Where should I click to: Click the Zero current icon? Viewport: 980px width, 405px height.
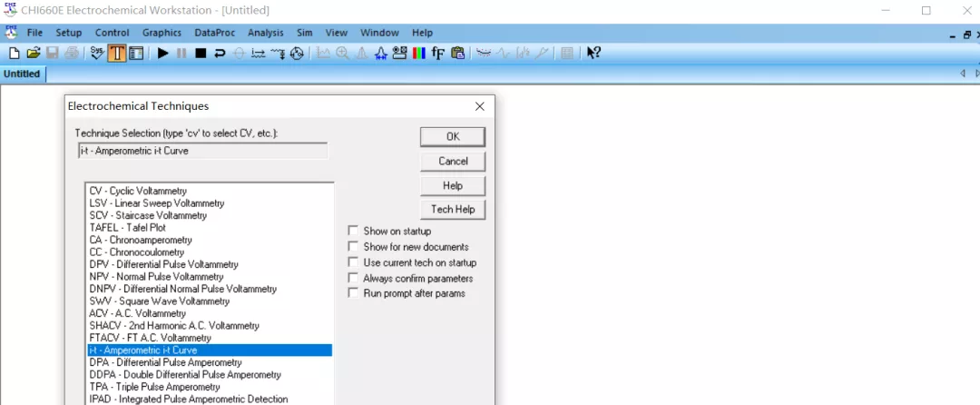[x=239, y=54]
